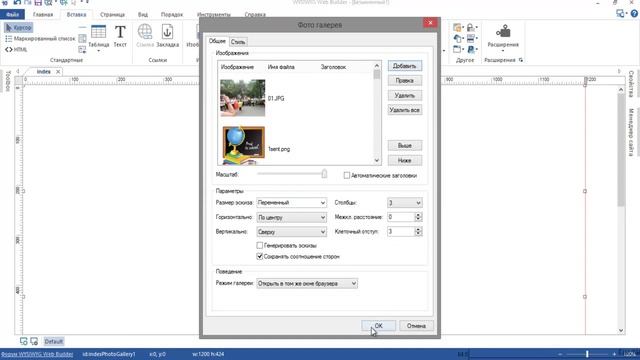Click the Удалить button
The image size is (640, 360).
coord(404,96)
